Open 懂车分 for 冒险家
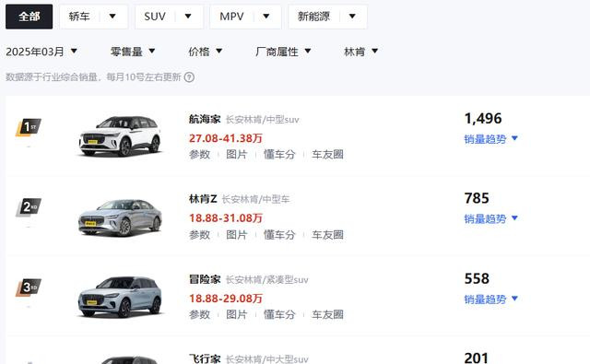The height and width of the screenshot is (364, 590). click(x=279, y=314)
